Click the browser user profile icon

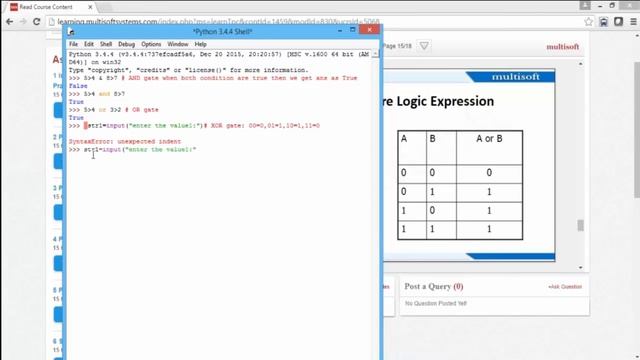(x=585, y=5)
